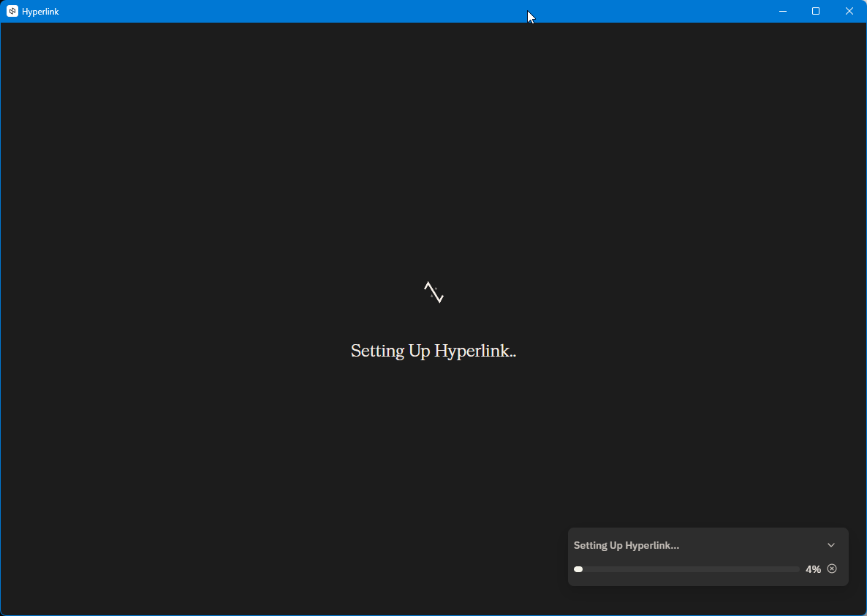The image size is (867, 616).
Task: Click the setup progress bar
Action: click(x=686, y=569)
